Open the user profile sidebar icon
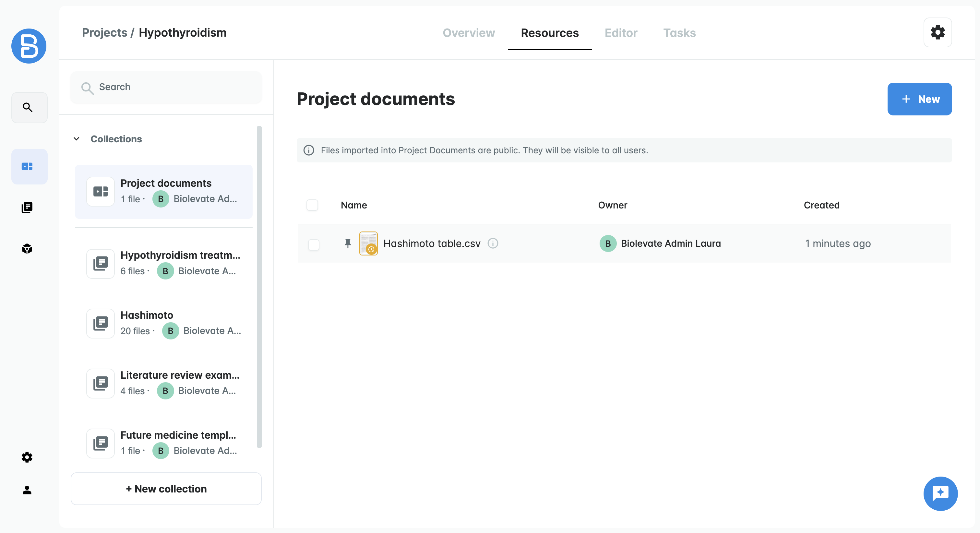 pyautogui.click(x=27, y=490)
